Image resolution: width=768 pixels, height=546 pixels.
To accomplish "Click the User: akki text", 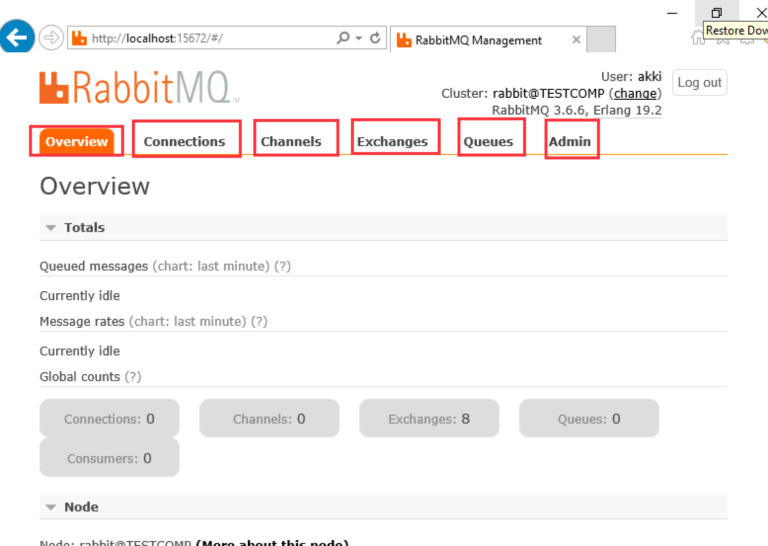I will (x=631, y=76).
